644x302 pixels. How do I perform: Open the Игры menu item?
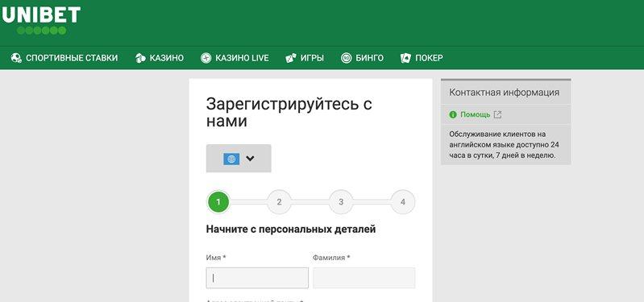312,58
